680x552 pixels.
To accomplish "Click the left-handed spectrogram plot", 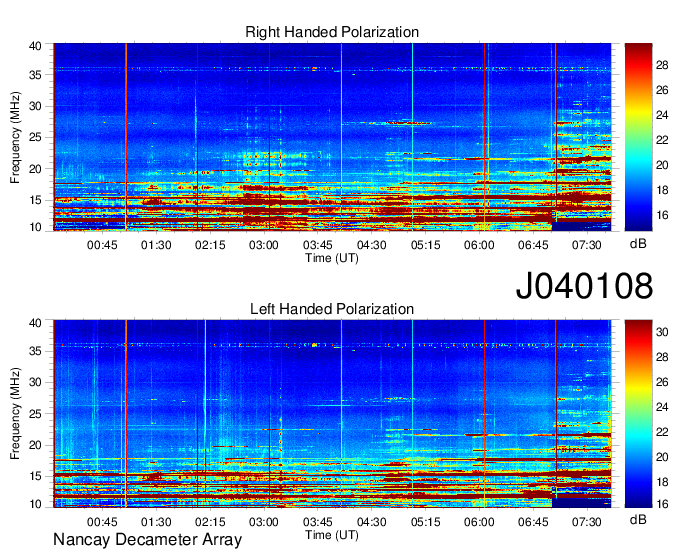I will tap(332, 414).
